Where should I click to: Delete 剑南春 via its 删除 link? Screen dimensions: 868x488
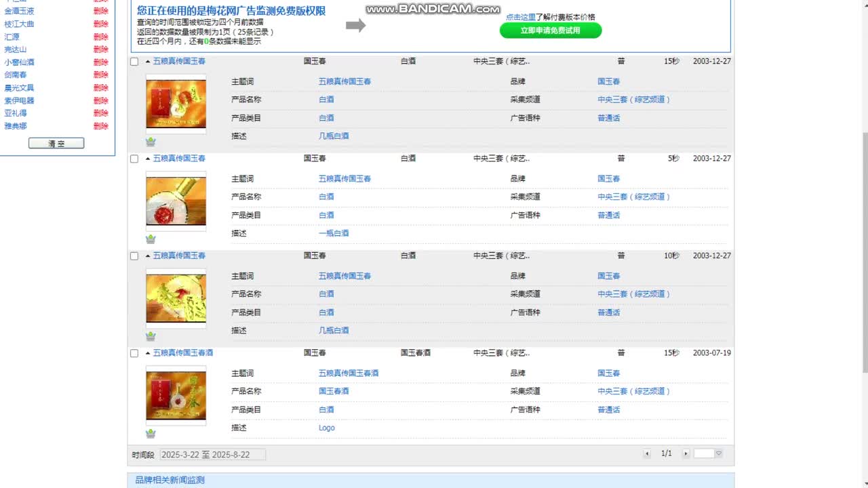point(100,75)
